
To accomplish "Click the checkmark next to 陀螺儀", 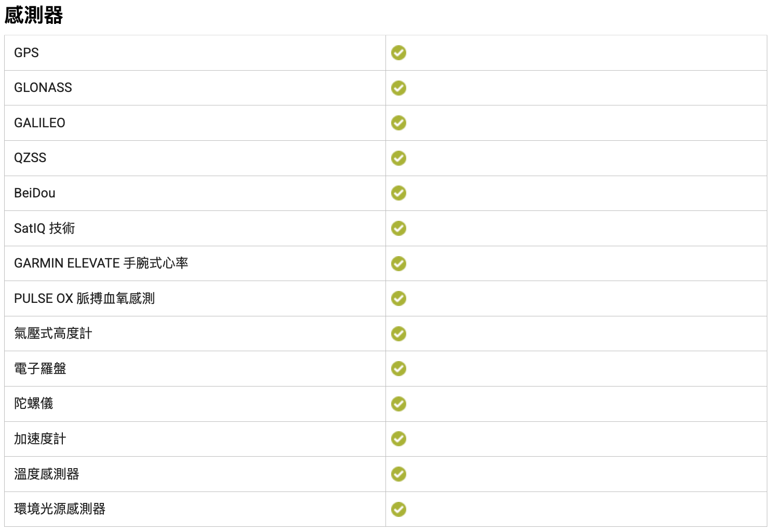I will pyautogui.click(x=398, y=404).
